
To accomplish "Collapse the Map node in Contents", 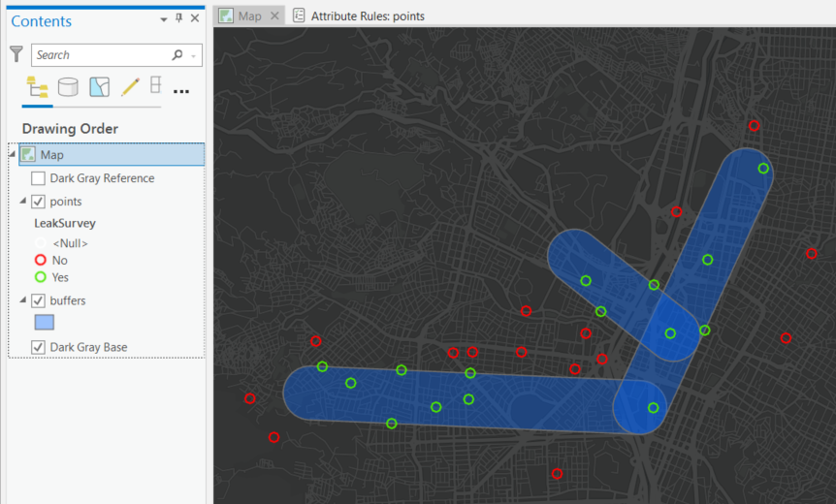I will (13, 154).
